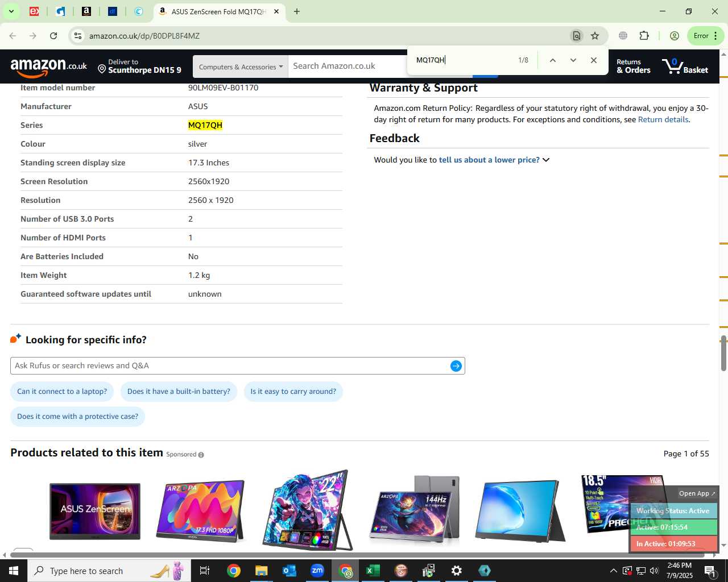
Task: Submit Rufus question with blue arrow
Action: (456, 366)
